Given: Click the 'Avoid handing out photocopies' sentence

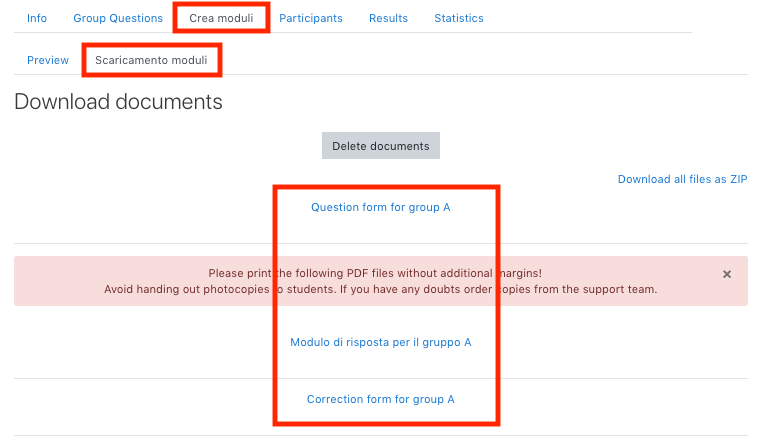Looking at the screenshot, I should [x=220, y=289].
